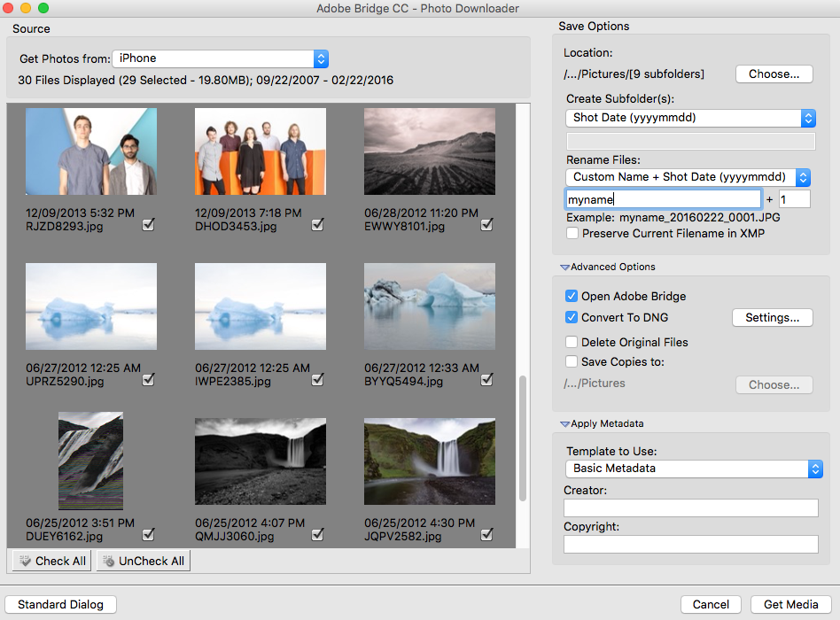This screenshot has width=840, height=620.
Task: Enable Preserve Current Filename in XMP
Action: 573,233
